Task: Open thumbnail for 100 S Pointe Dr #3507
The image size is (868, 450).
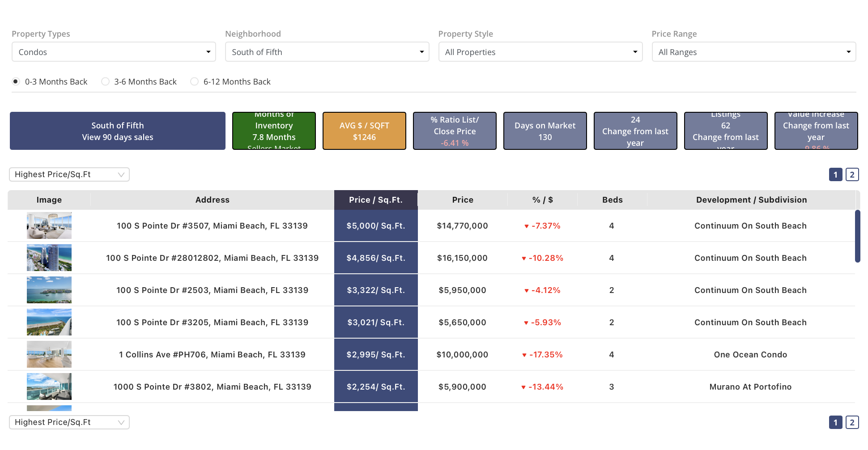Action: [49, 225]
